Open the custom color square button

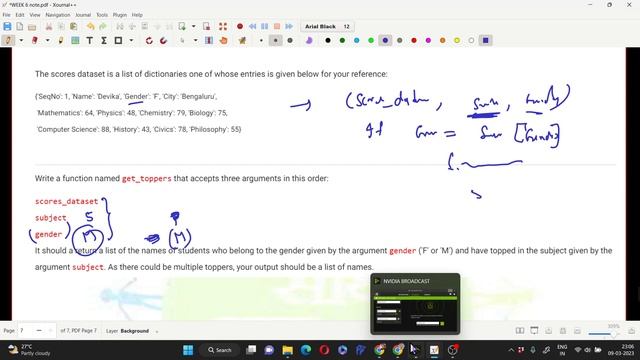(485, 40)
